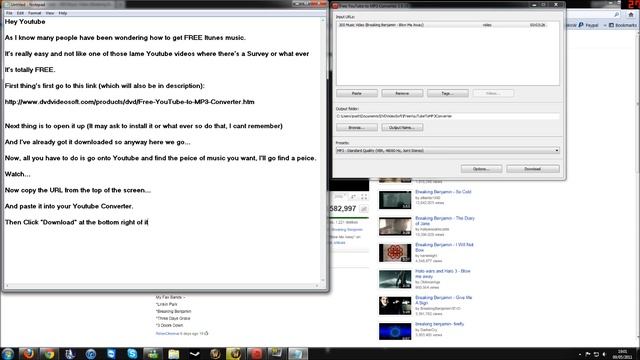The image size is (640, 360).
Task: Open the Windows Start menu orb
Action: 8,353
